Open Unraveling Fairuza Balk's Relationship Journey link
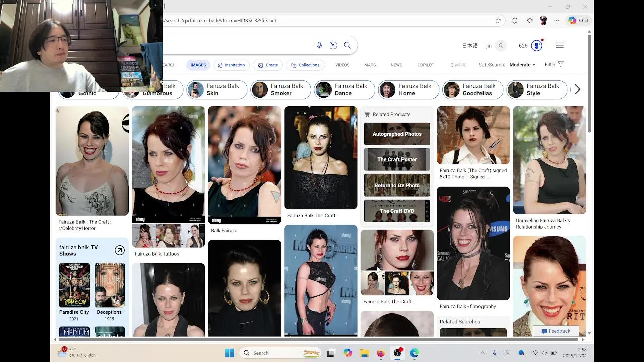Image resolution: width=644 pixels, height=362 pixels. (x=542, y=224)
